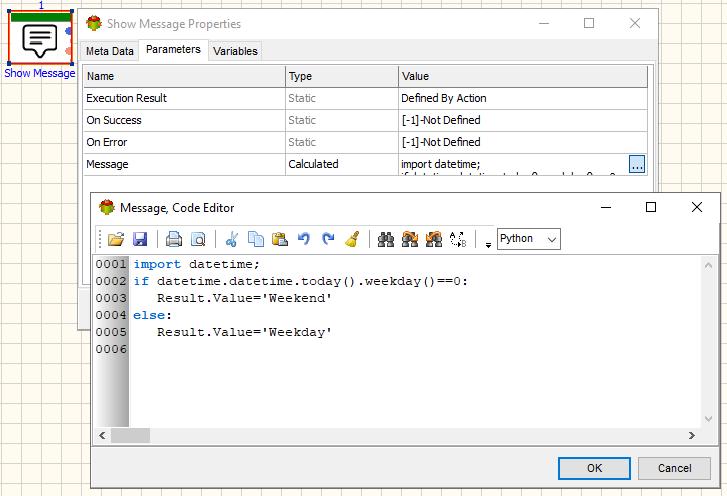Cut selection with scissors icon
Viewport: 727px width, 496px height.
click(x=231, y=239)
